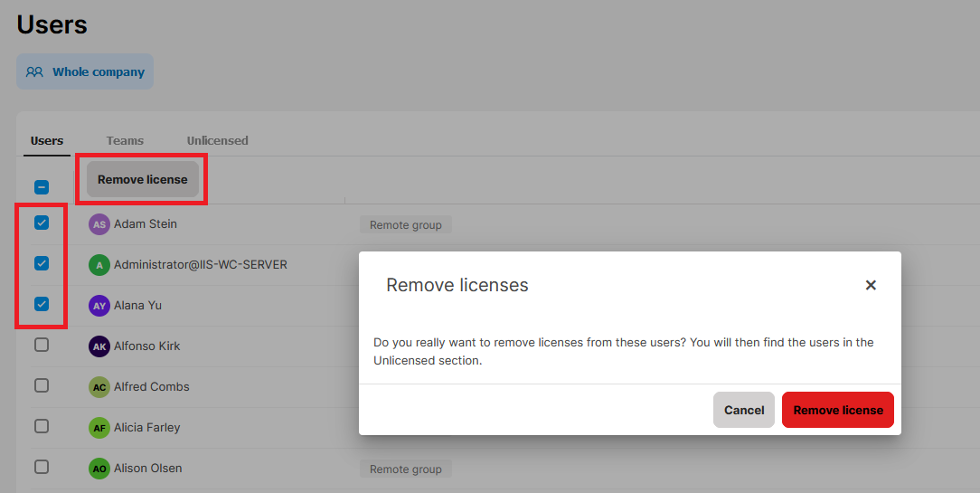Click Adam Stein's purple AS avatar
980x493 pixels.
click(99, 224)
